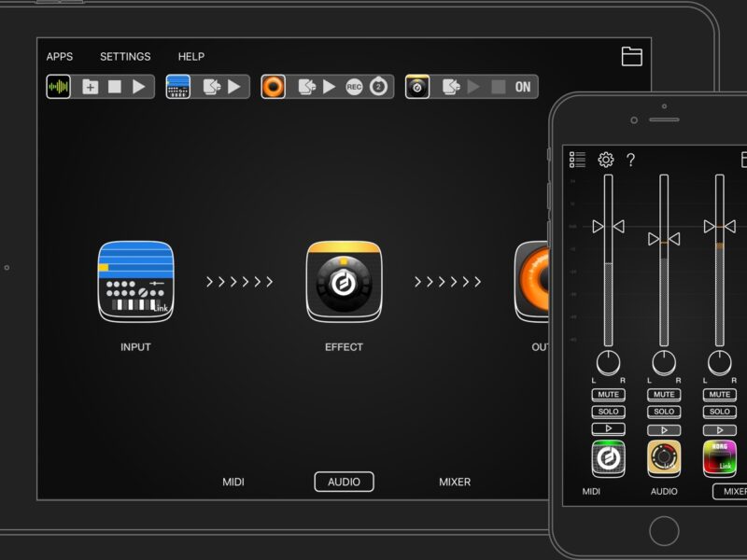
Task: Open the SETTINGS menu
Action: [x=125, y=57]
